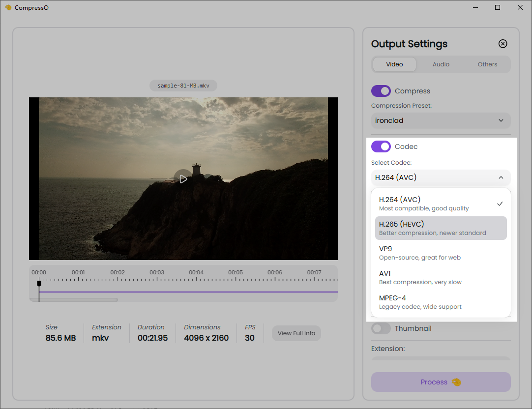Select VP9 codec from the list

pos(441,253)
